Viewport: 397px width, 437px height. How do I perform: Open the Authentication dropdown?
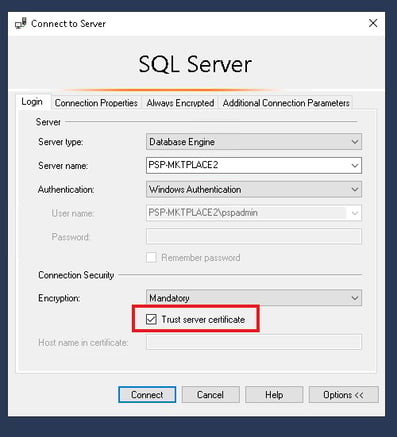pos(254,189)
